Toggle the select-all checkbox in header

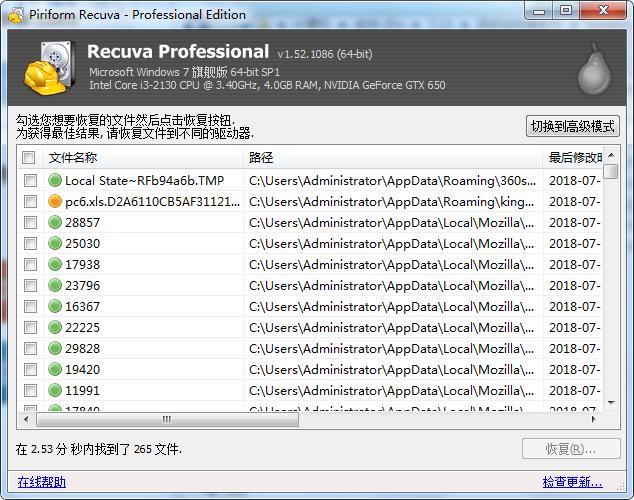coord(29,157)
